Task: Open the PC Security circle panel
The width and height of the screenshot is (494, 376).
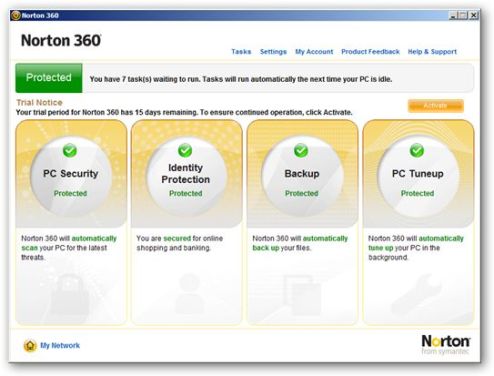Action: 71,177
